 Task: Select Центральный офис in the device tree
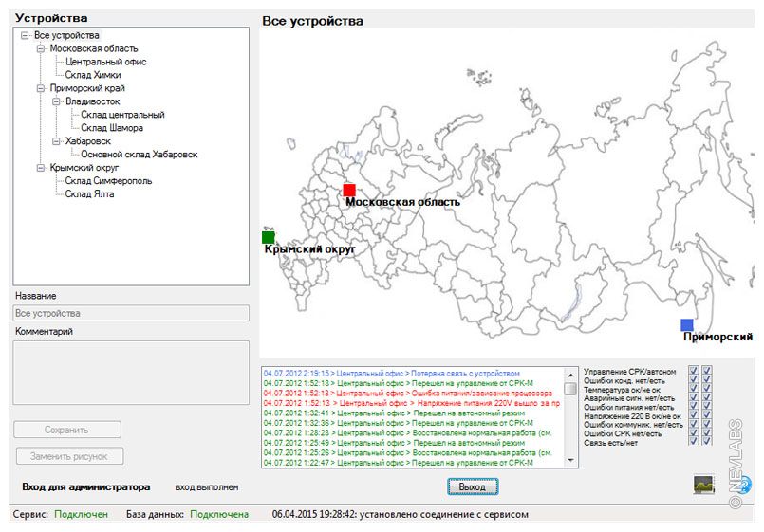point(105,62)
